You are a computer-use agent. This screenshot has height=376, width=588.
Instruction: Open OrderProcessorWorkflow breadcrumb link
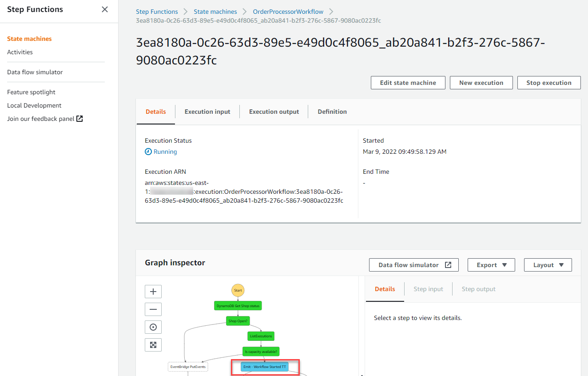288,12
